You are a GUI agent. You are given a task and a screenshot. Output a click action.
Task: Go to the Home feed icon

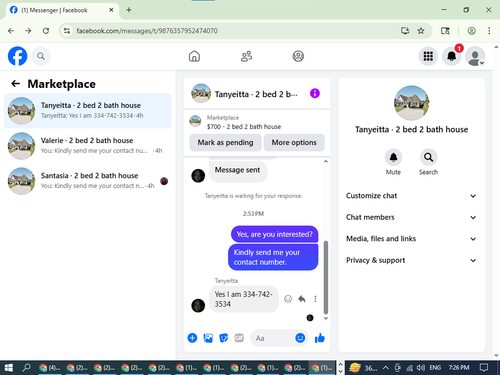(194, 56)
